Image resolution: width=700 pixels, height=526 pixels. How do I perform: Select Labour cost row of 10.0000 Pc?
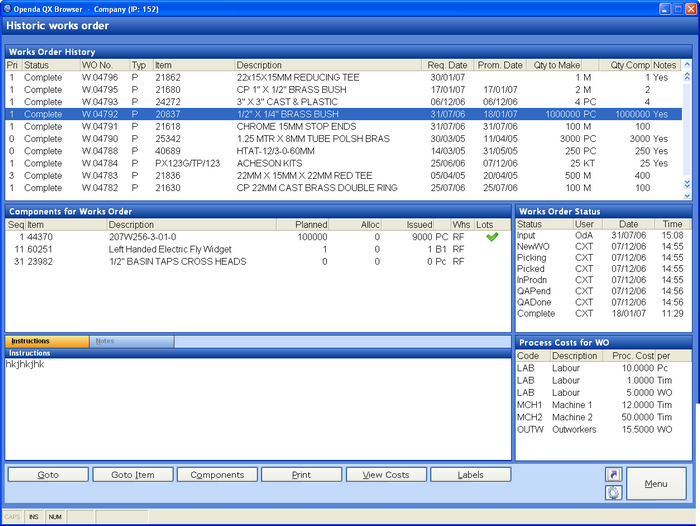click(x=603, y=368)
